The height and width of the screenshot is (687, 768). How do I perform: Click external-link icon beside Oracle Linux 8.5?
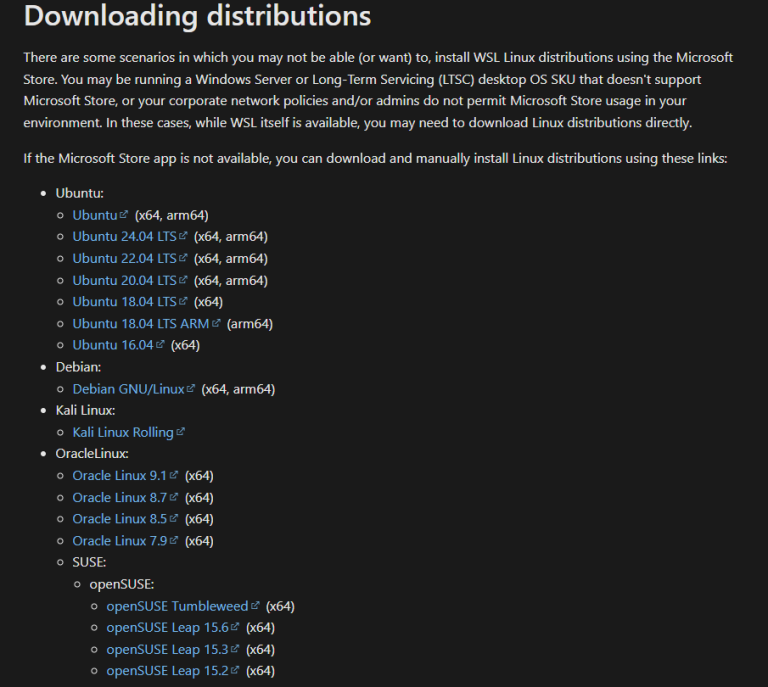coord(174,518)
